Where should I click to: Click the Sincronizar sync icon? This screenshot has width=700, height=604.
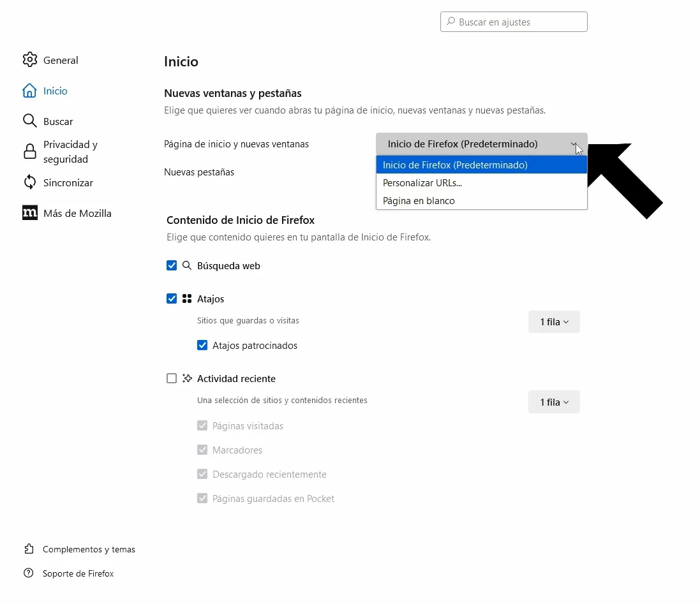click(x=29, y=182)
